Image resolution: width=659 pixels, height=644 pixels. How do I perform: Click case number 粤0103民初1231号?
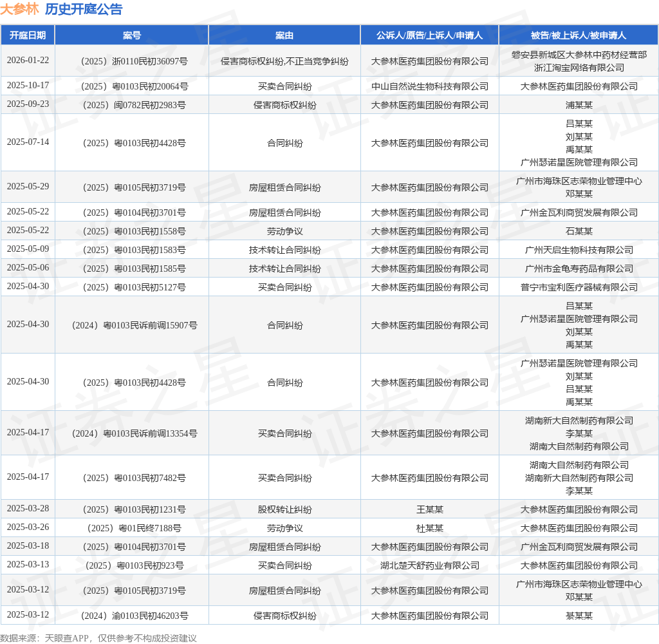pos(135,509)
